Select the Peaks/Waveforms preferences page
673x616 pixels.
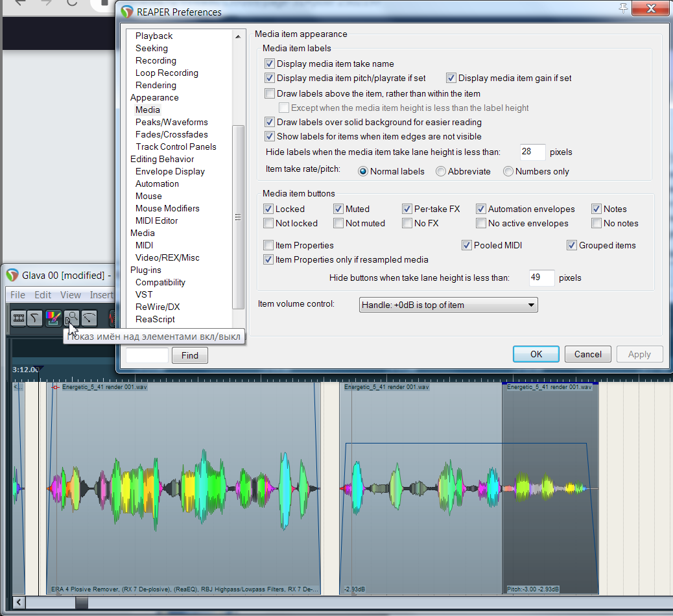coord(172,123)
